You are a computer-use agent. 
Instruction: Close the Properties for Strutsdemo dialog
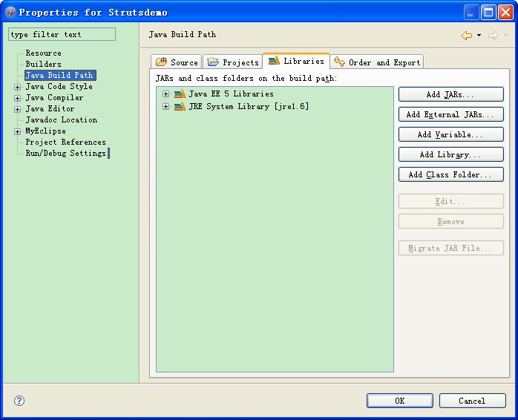(x=506, y=13)
